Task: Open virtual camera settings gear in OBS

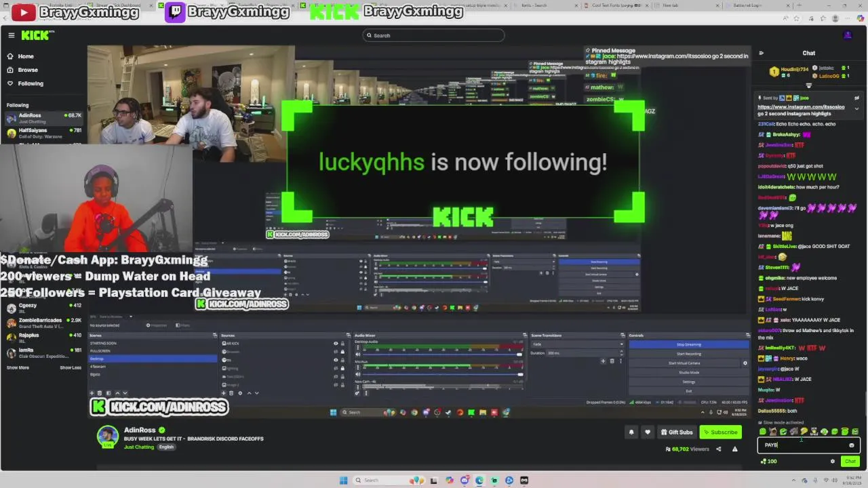Action: (x=745, y=363)
